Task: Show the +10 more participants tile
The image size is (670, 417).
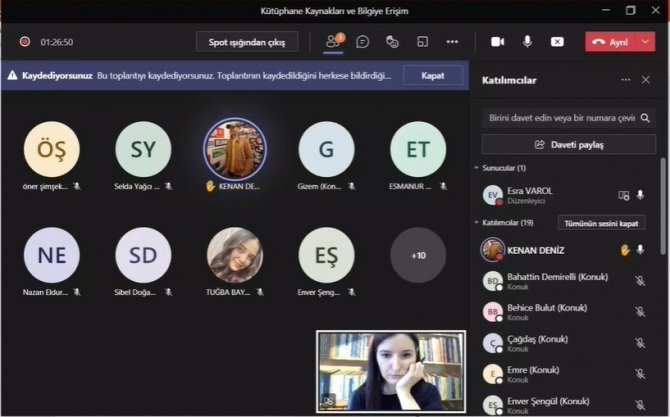Action: (418, 255)
